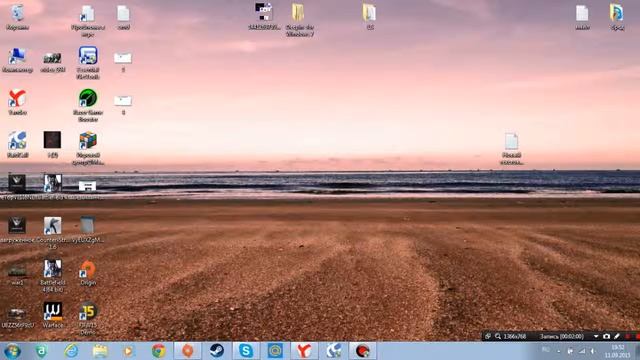
Task: Launch Google Chrome from the taskbar
Action: (x=159, y=351)
